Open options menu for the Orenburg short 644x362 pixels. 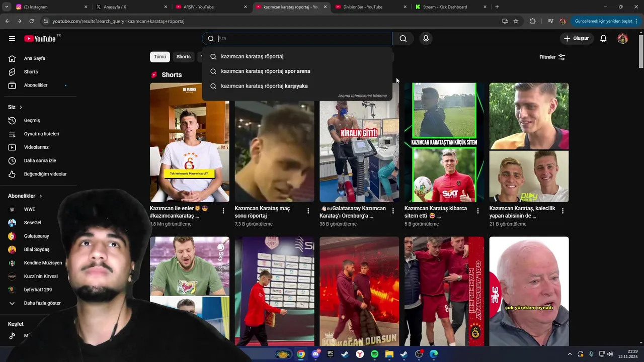tap(393, 211)
